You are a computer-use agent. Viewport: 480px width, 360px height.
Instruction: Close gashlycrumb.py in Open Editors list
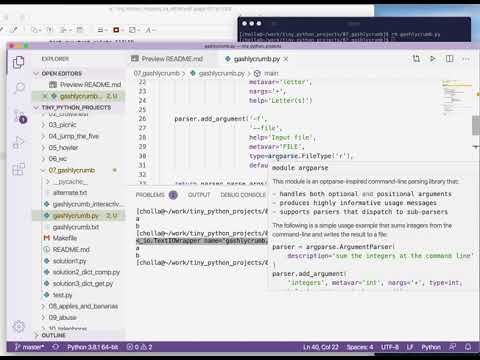pos(45,96)
